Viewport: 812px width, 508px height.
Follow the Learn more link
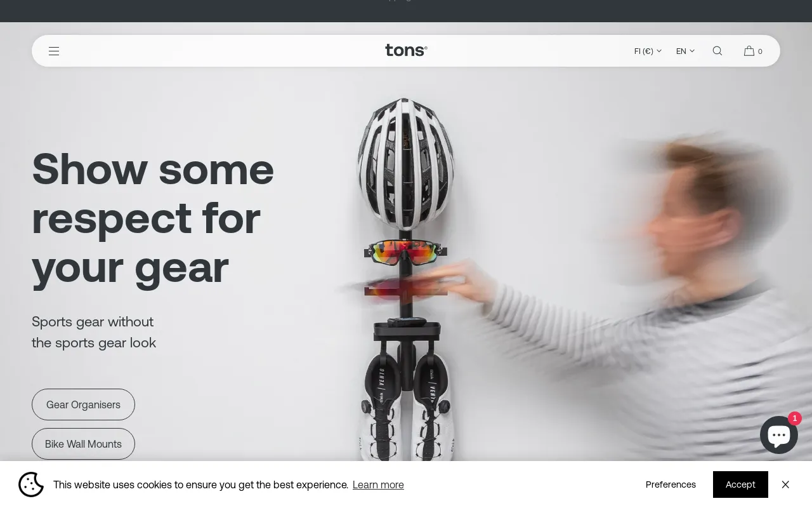[x=378, y=485]
